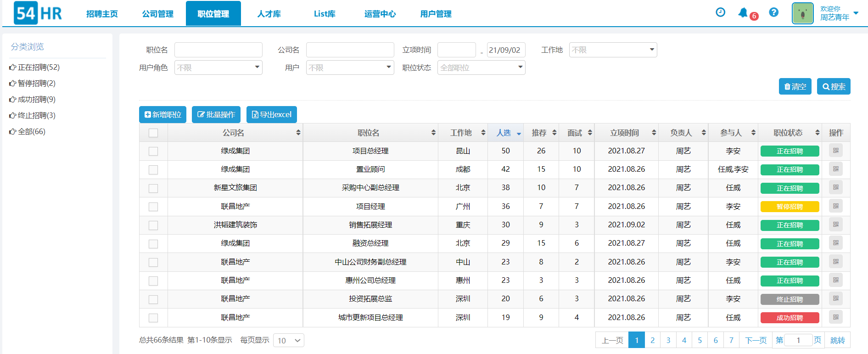Image resolution: width=868 pixels, height=354 pixels.
Task: Click the 批量操作 button
Action: 216,114
